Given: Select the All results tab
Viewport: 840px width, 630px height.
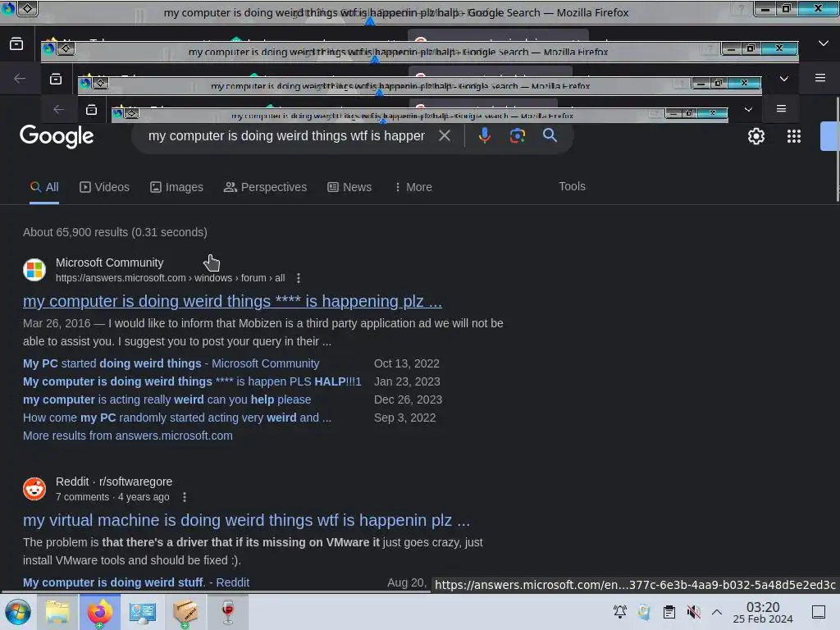Looking at the screenshot, I should (44, 187).
